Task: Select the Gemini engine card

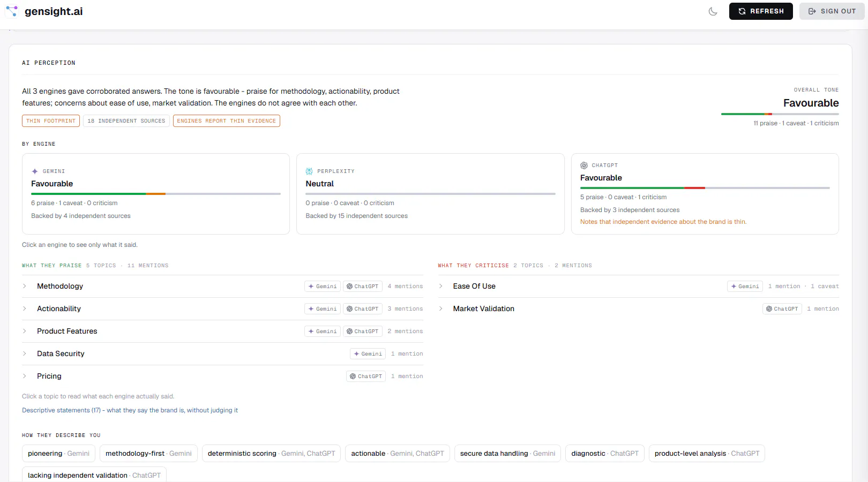Action: (156, 194)
